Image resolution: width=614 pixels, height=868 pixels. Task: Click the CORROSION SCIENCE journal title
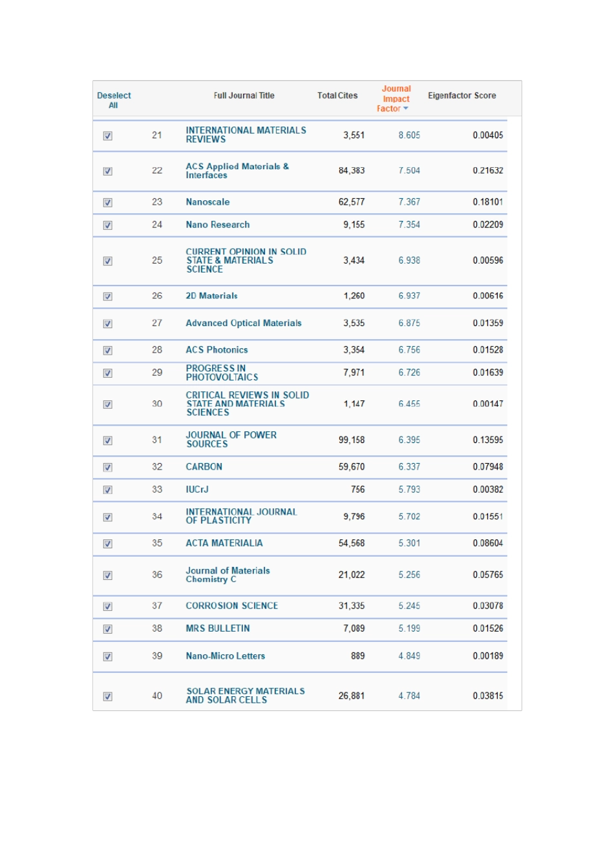(x=232, y=606)
